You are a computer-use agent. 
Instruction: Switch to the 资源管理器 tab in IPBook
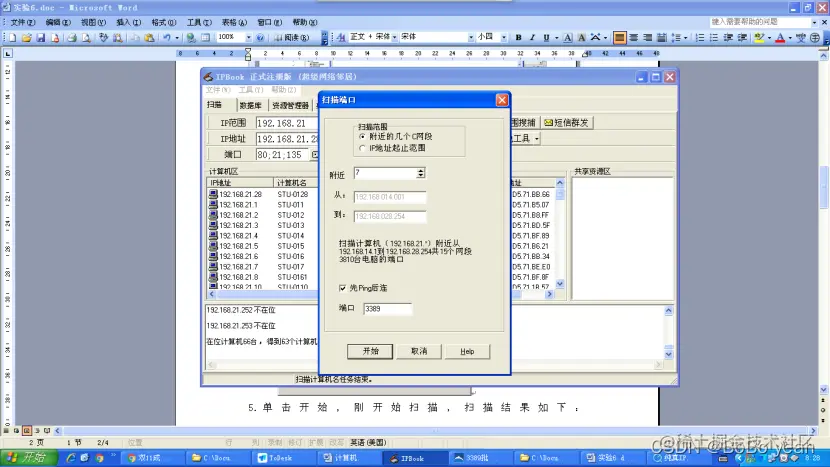tap(290, 105)
